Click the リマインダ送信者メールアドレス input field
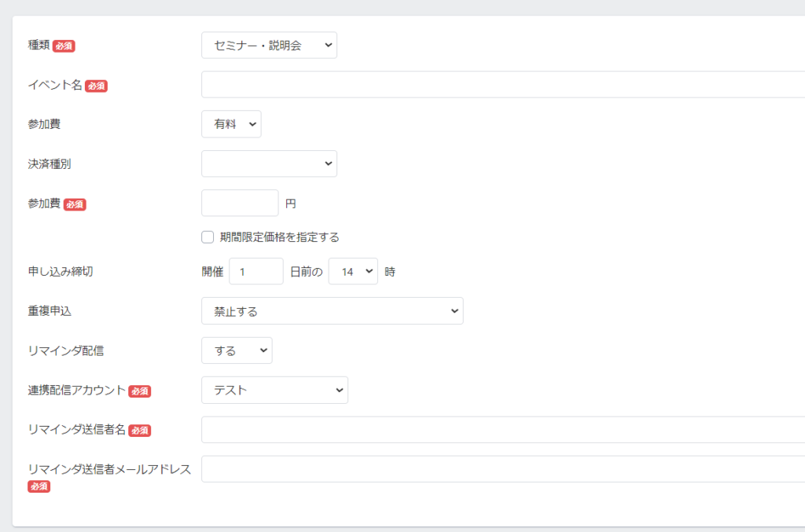The height and width of the screenshot is (532, 805). point(503,469)
